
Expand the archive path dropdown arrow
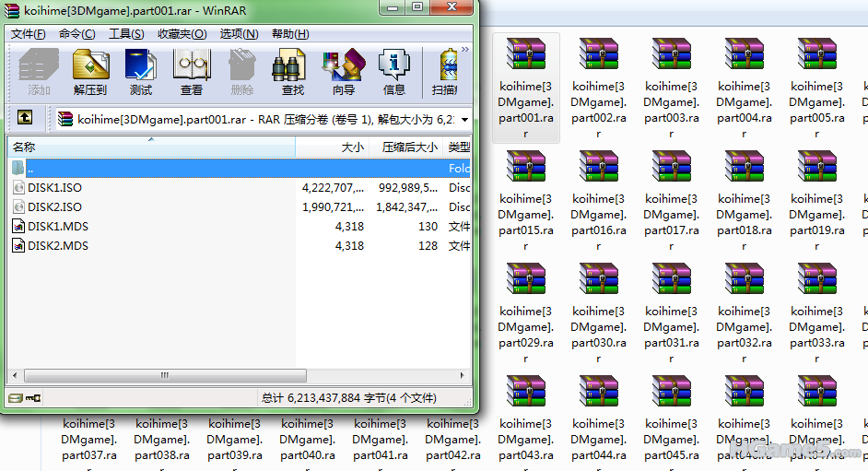click(x=464, y=119)
